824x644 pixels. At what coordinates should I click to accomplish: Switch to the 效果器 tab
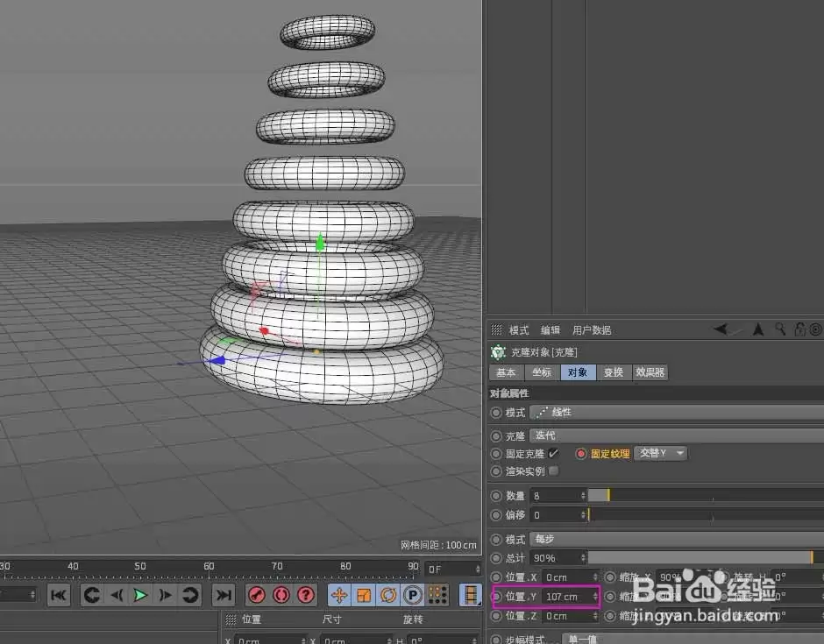[650, 372]
